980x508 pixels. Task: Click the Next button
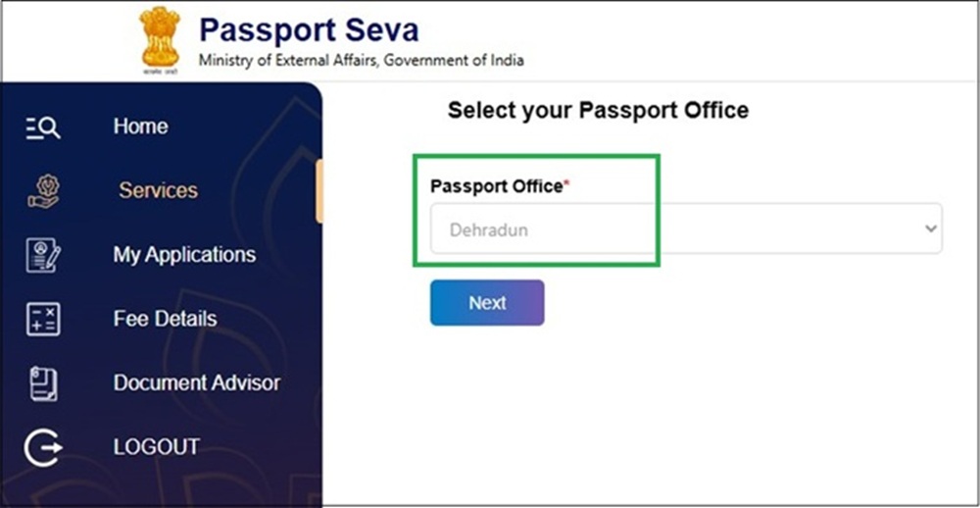point(487,303)
